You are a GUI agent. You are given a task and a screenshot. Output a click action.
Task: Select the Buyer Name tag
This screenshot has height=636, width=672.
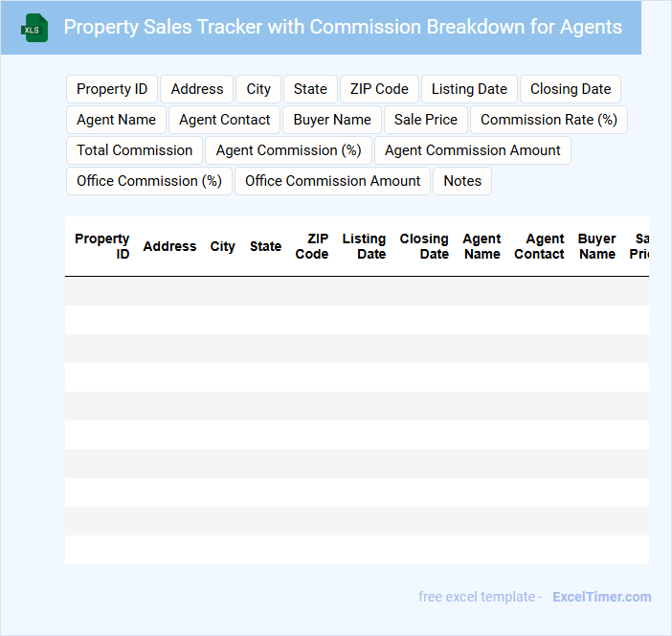[332, 120]
